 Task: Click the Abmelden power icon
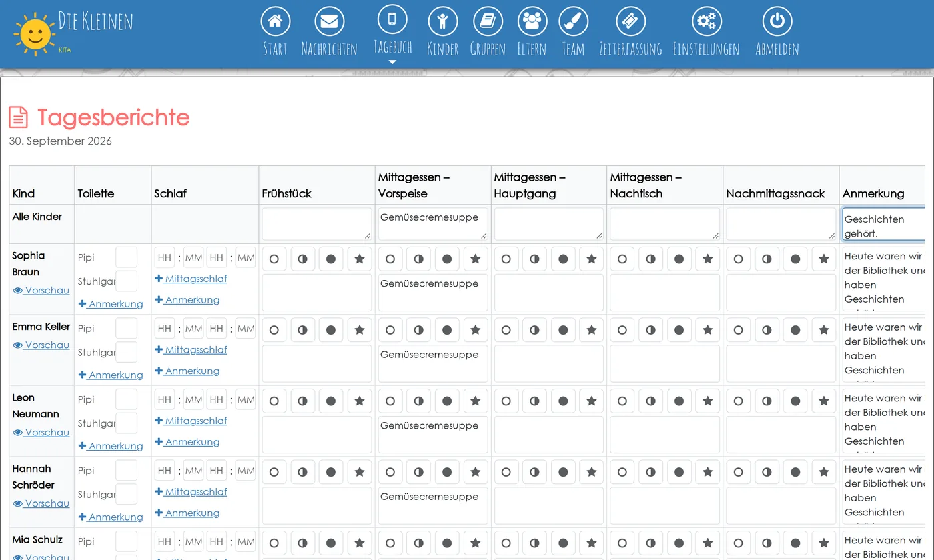click(x=777, y=21)
